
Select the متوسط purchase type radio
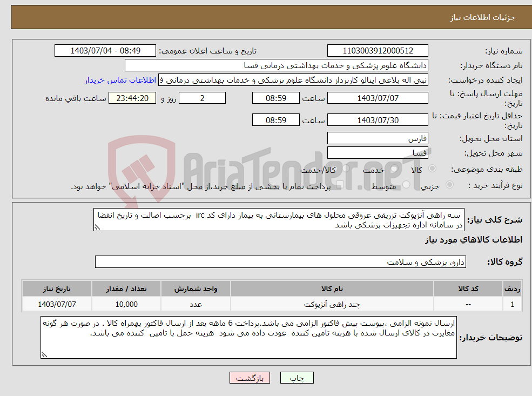point(406,185)
